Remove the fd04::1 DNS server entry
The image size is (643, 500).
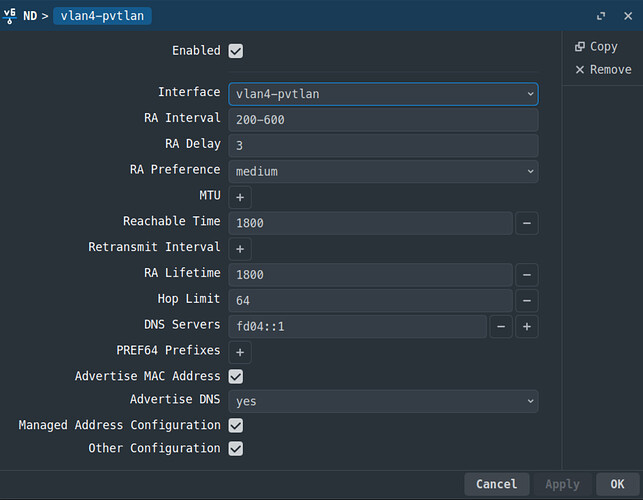pyautogui.click(x=501, y=326)
